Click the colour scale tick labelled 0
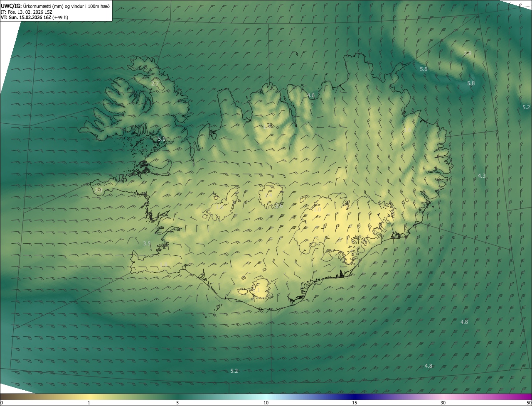532x406 pixels. [2, 403]
